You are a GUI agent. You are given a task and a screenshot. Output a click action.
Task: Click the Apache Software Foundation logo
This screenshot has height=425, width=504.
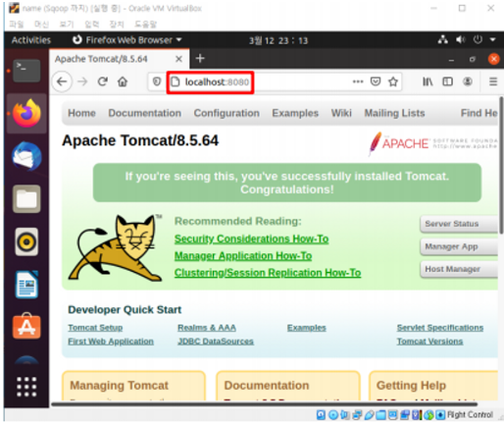coord(433,143)
